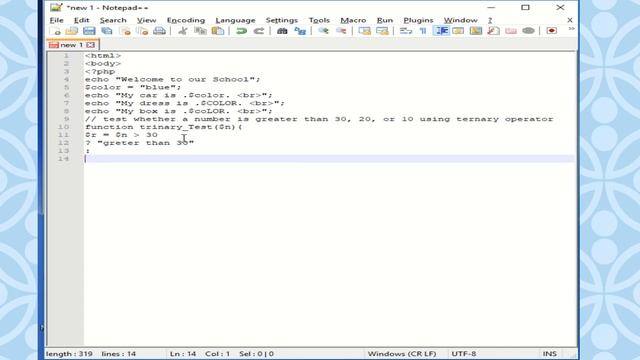This screenshot has width=640, height=360.
Task: Click the Close All toolbar icon
Action: [x=142, y=31]
